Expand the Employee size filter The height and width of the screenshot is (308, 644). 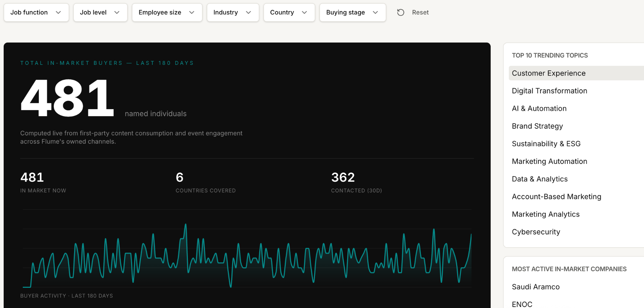point(167,12)
